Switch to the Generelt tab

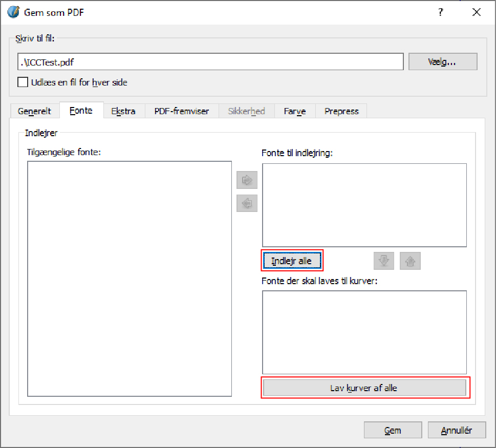click(34, 111)
